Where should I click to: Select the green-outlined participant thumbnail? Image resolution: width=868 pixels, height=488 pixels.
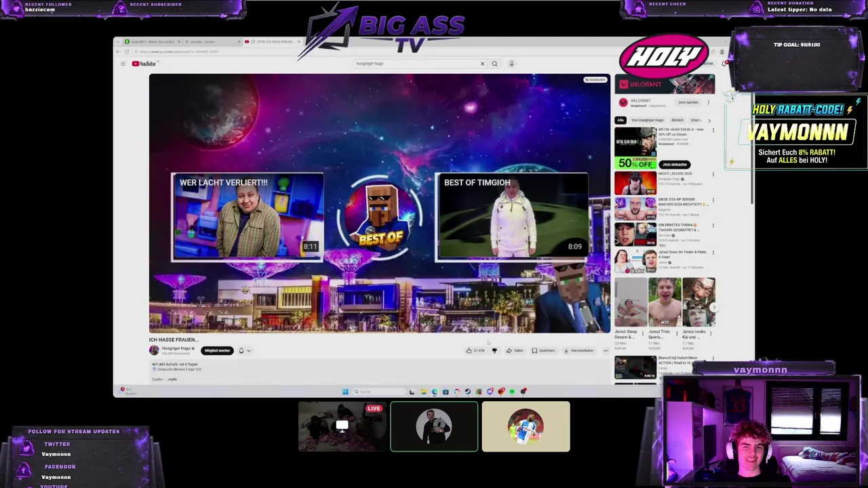[x=434, y=426]
